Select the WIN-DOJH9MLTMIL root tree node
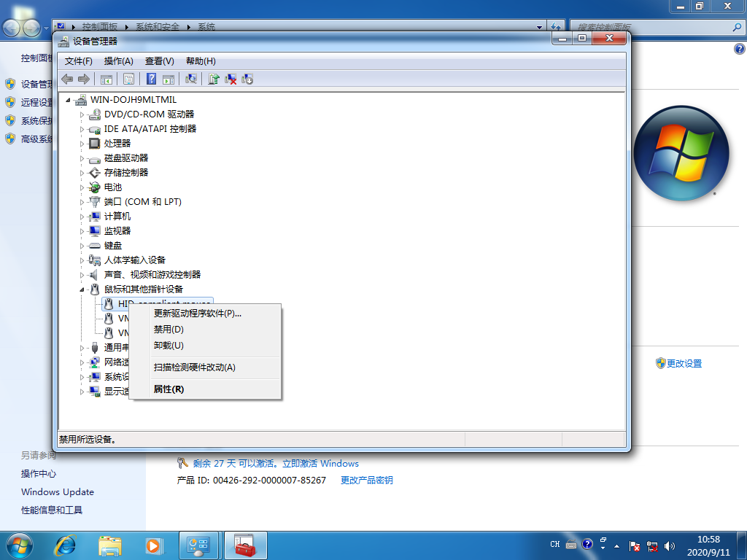This screenshot has height=560, width=747. [133, 100]
